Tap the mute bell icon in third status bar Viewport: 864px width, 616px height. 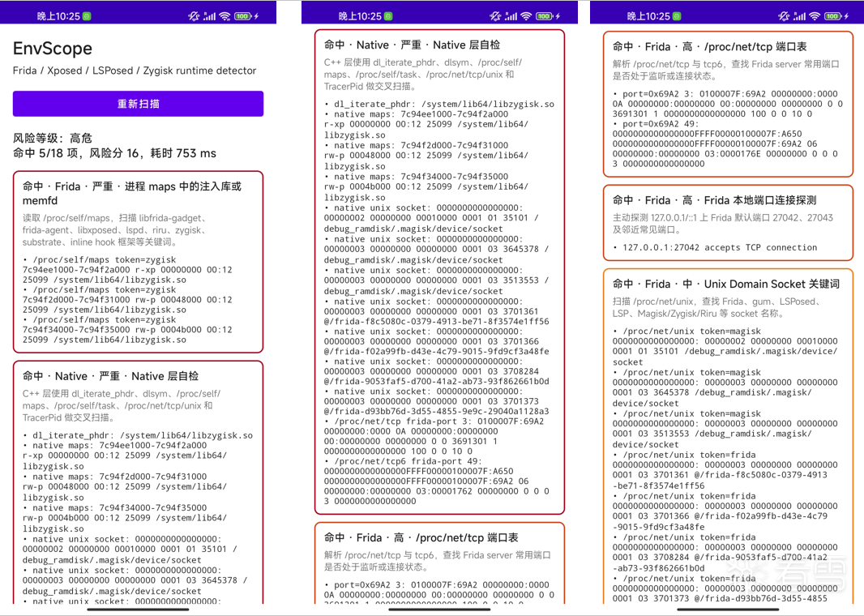[x=784, y=16]
